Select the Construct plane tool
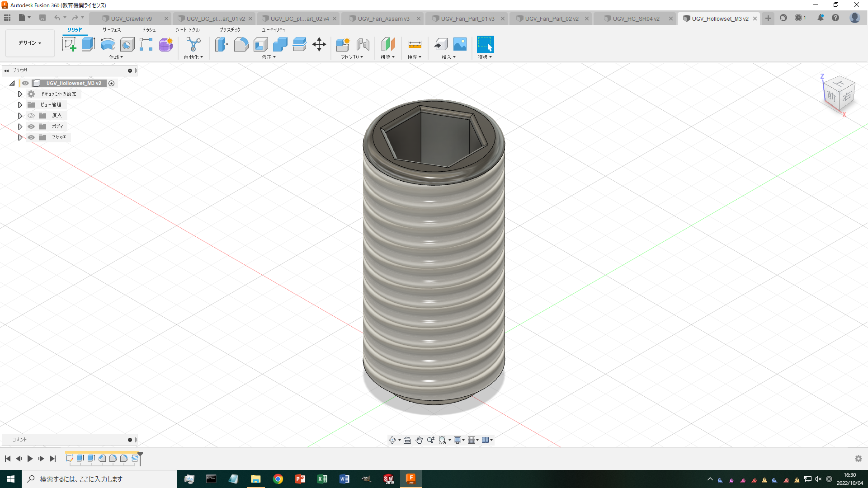This screenshot has width=868, height=488. (388, 44)
